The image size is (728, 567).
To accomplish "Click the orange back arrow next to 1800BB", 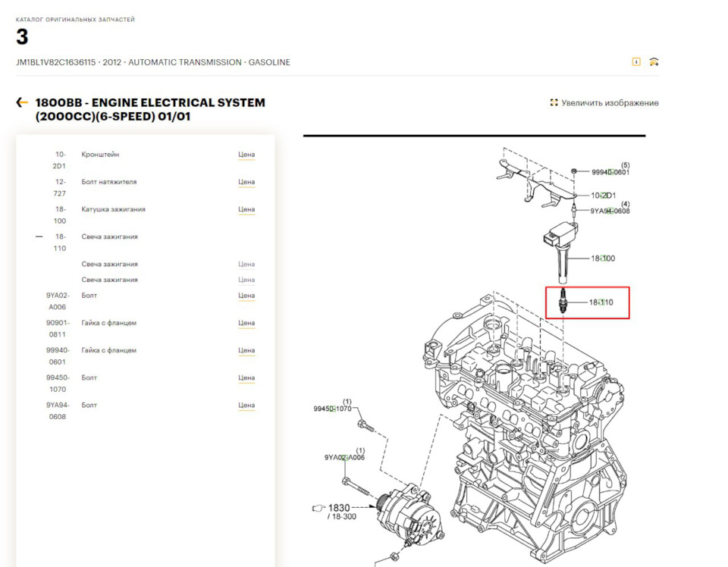I will [x=20, y=101].
